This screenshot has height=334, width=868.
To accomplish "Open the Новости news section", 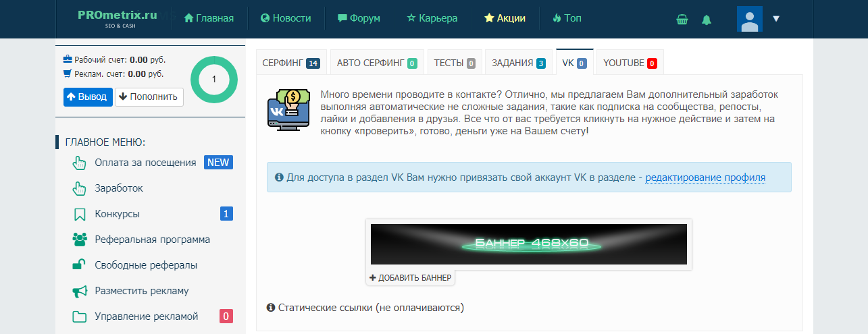I will [x=286, y=18].
